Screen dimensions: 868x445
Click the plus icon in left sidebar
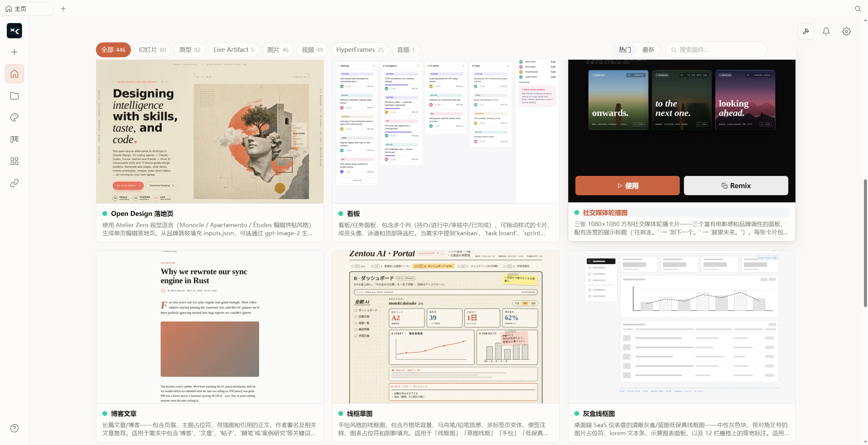(14, 52)
